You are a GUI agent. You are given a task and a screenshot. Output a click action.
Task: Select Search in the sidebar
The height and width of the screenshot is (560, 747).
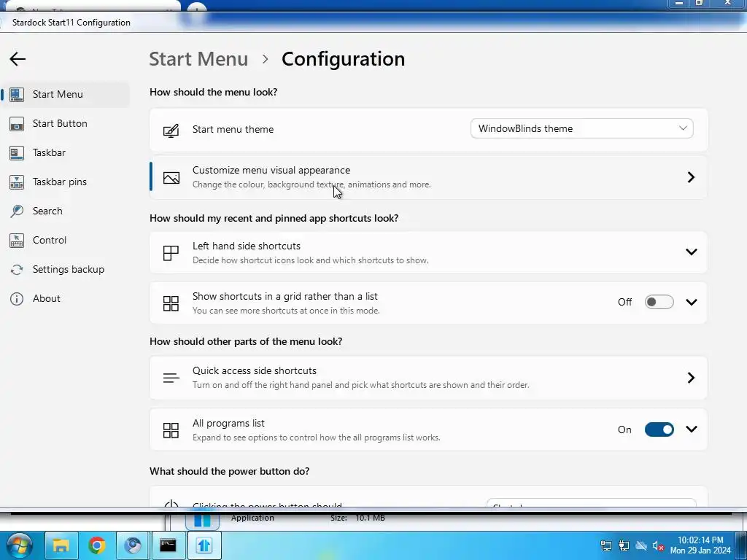66,211
